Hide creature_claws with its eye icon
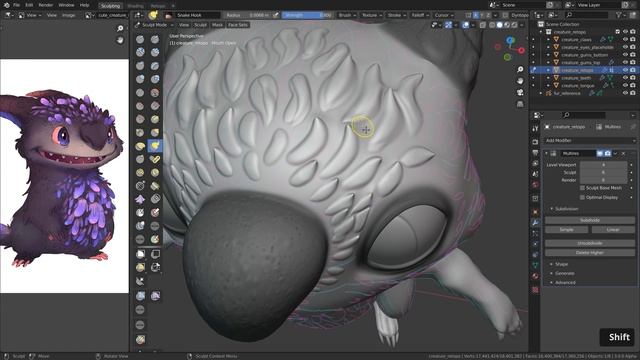 (x=625, y=40)
